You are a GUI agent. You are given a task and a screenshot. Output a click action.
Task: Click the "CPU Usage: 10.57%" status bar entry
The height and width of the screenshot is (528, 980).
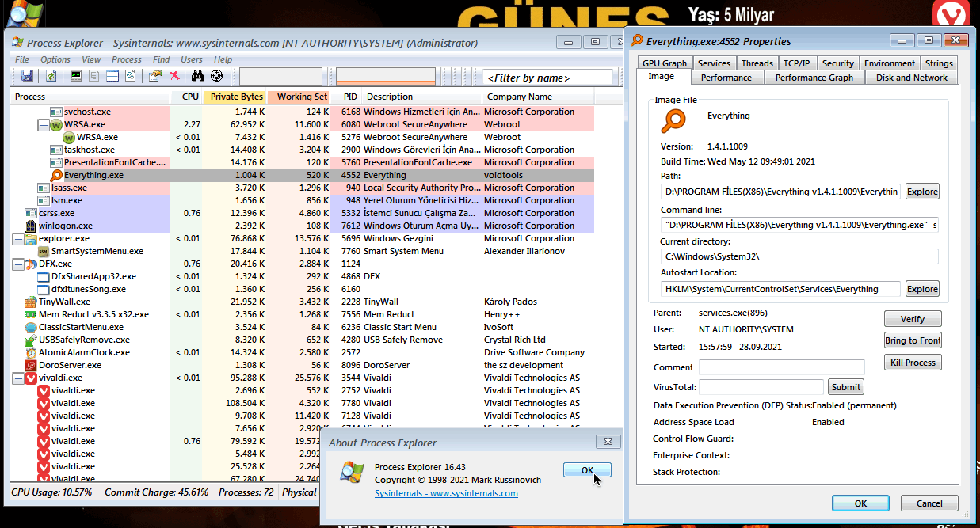click(51, 492)
